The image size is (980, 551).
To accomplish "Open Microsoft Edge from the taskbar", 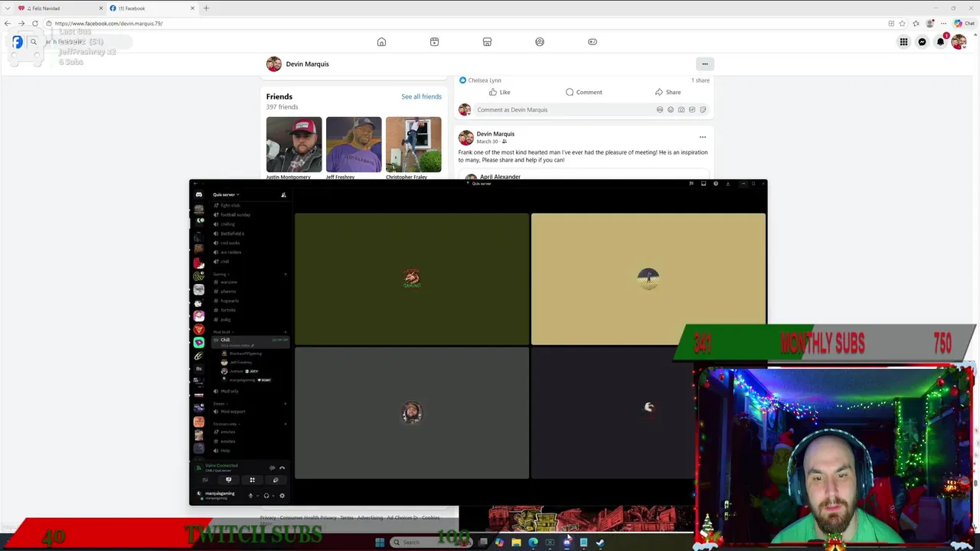I will 533,542.
